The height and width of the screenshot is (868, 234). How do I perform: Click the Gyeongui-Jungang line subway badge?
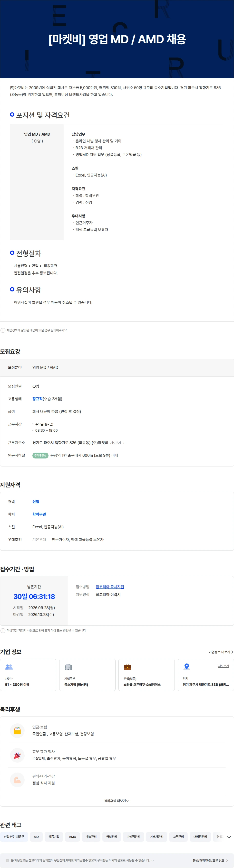pyautogui.click(x=40, y=456)
